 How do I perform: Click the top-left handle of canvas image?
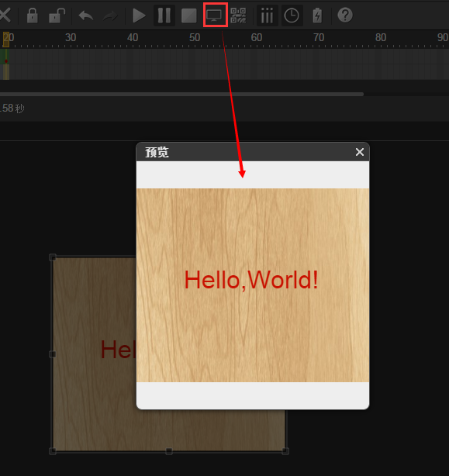click(x=53, y=257)
